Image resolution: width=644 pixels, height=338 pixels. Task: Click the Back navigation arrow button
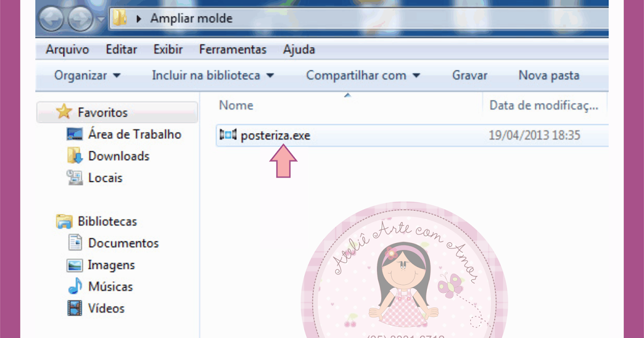pyautogui.click(x=52, y=20)
